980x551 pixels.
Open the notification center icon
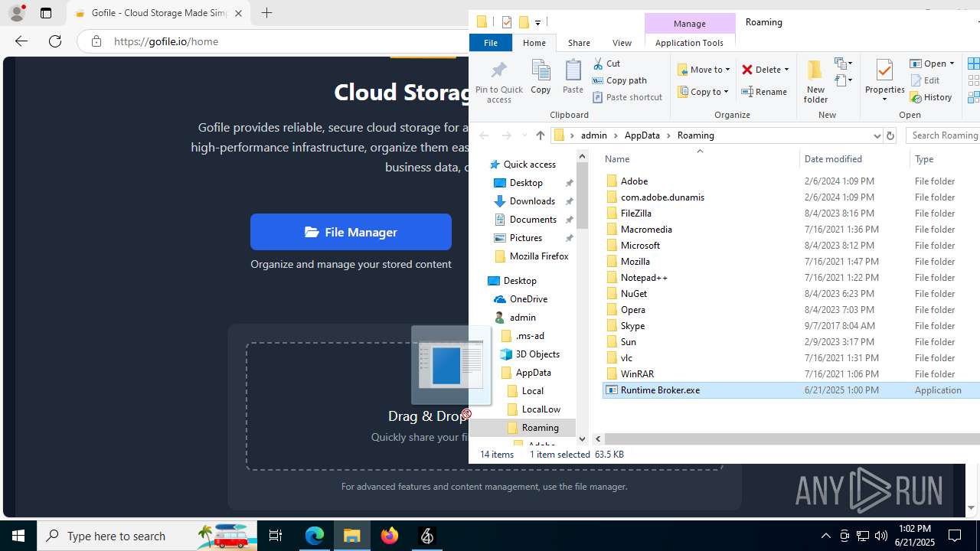pos(955,536)
